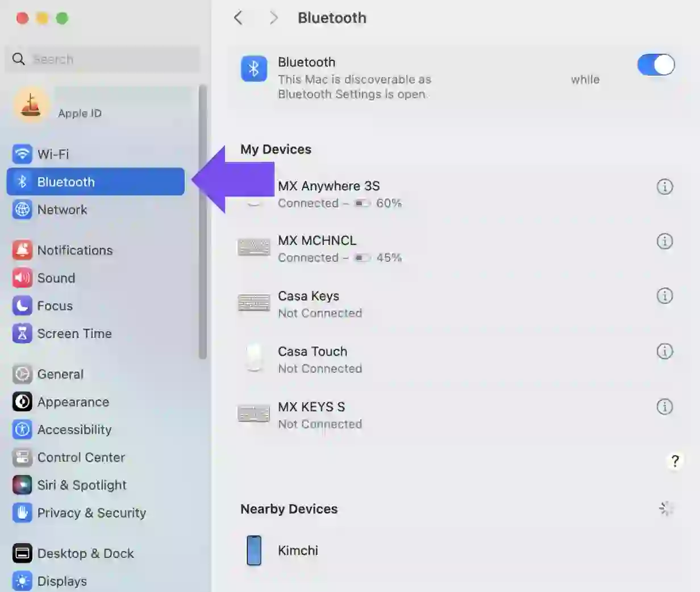This screenshot has width=700, height=592.
Task: Open Wi-Fi settings pane
Action: click(x=53, y=154)
